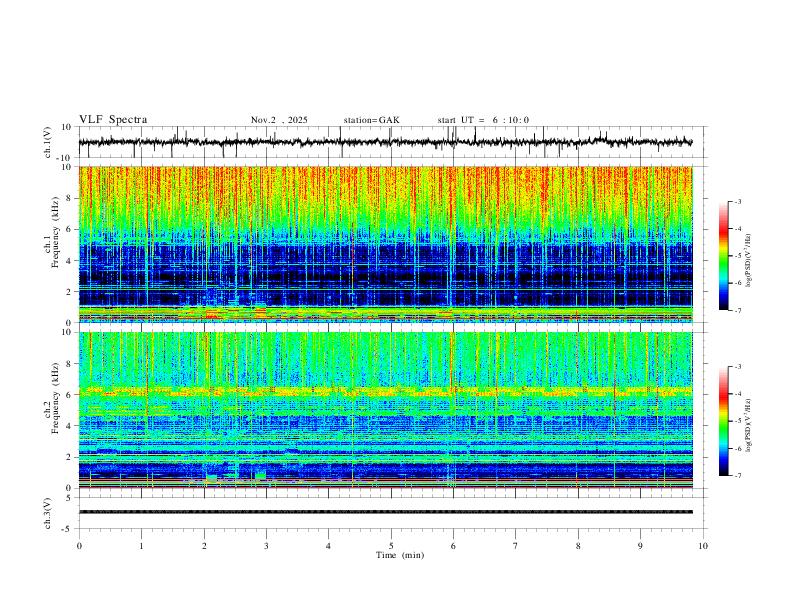Click the ch.2 spectrogram panel
792x612 pixels.
click(385, 410)
